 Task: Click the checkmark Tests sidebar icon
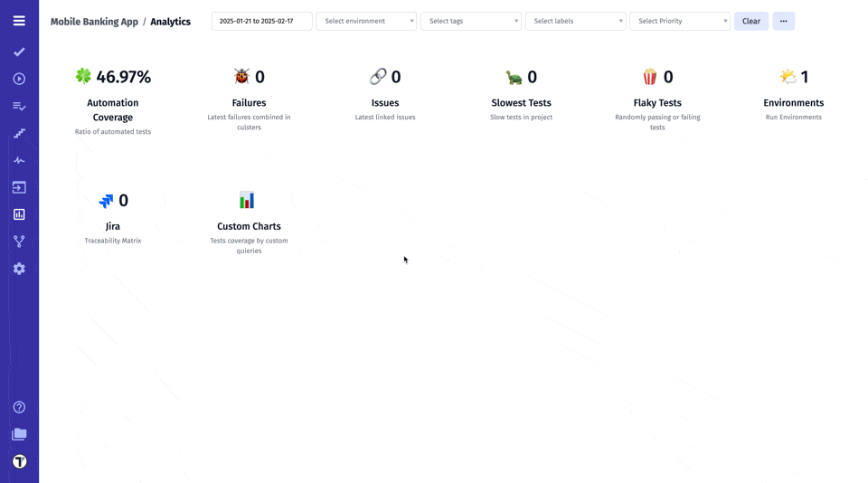click(19, 52)
